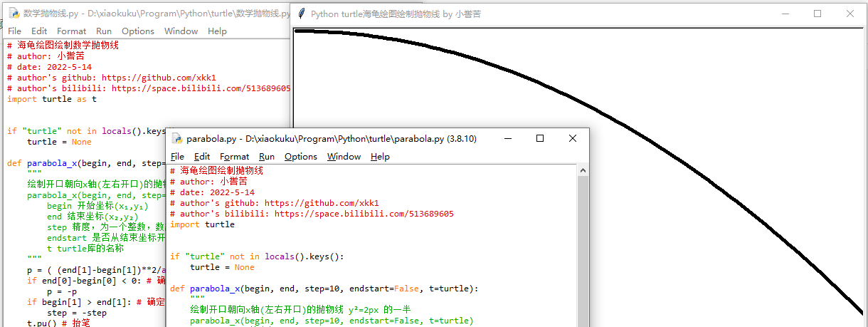This screenshot has width=868, height=327.
Task: Open File menu in parabola.py window
Action: (x=178, y=157)
